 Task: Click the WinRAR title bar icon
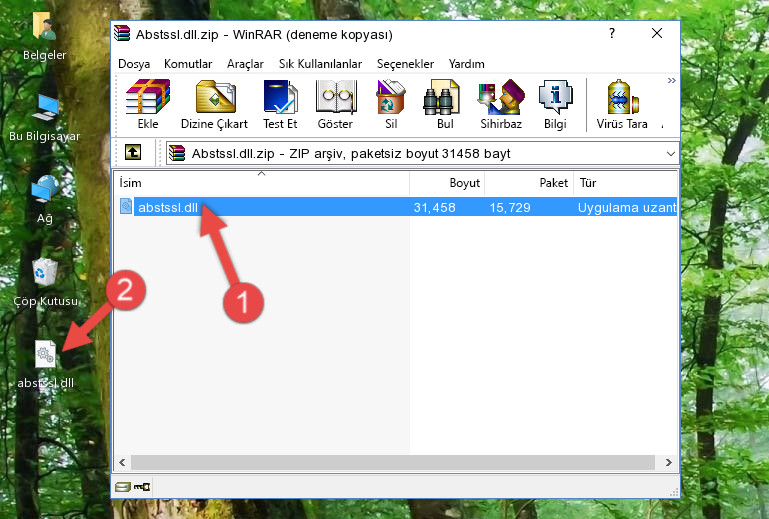pyautogui.click(x=122, y=33)
